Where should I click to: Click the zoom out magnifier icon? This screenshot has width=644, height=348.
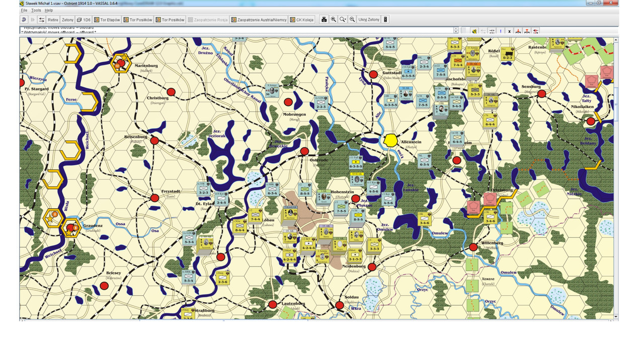pos(352,20)
